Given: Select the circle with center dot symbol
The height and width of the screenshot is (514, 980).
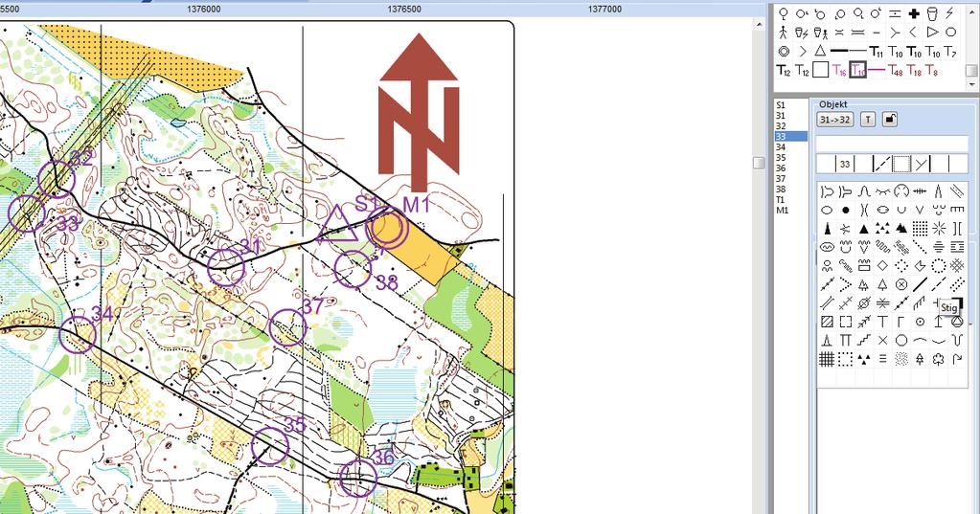Looking at the screenshot, I should pyautogui.click(x=920, y=321).
